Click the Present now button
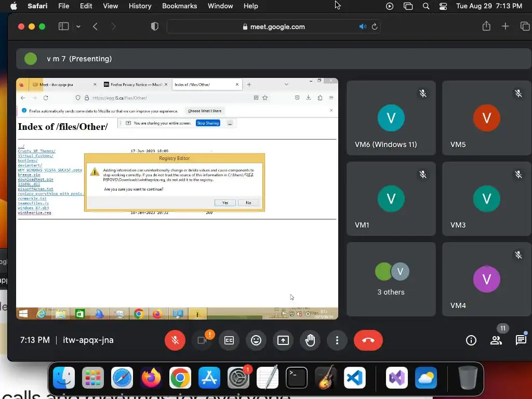Image resolution: width=532 pixels, height=399 pixels. [x=283, y=340]
